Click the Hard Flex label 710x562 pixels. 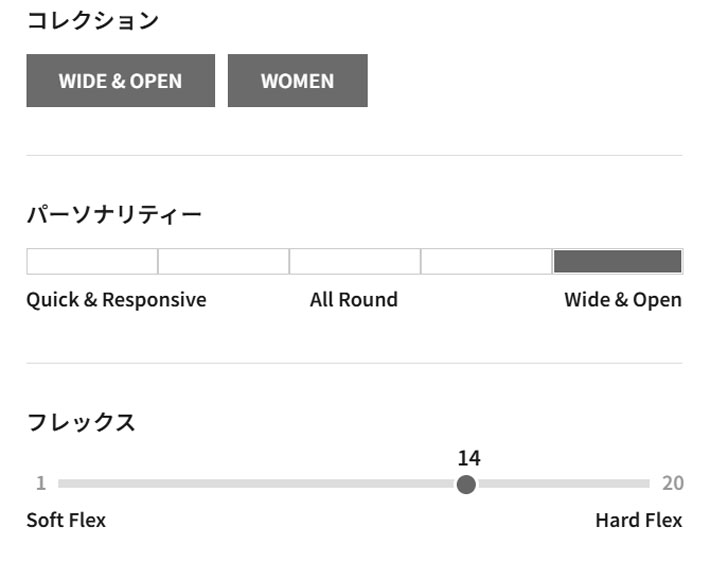pyautogui.click(x=638, y=520)
